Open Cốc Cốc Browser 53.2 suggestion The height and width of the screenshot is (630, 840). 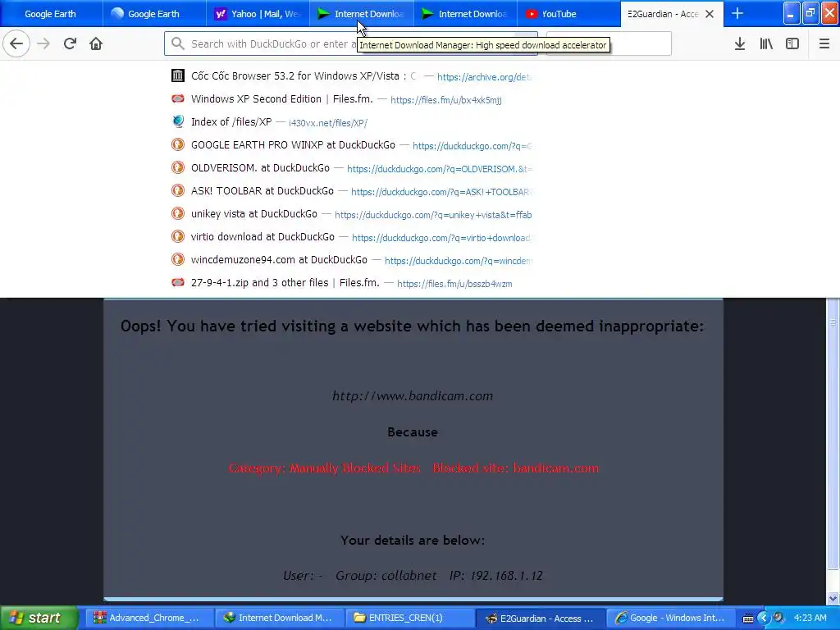pyautogui.click(x=351, y=76)
